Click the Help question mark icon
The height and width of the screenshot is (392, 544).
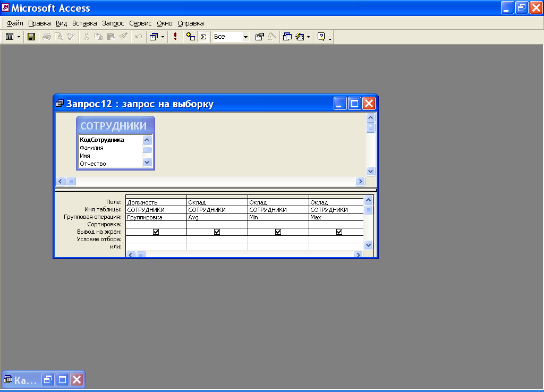pyautogui.click(x=321, y=37)
